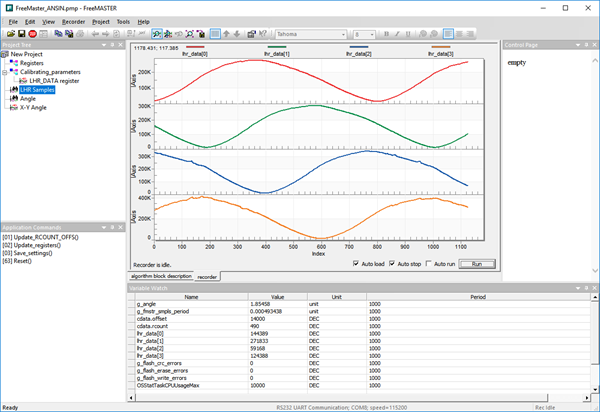Open the Control Page panel dropdown arrow

tap(578, 45)
